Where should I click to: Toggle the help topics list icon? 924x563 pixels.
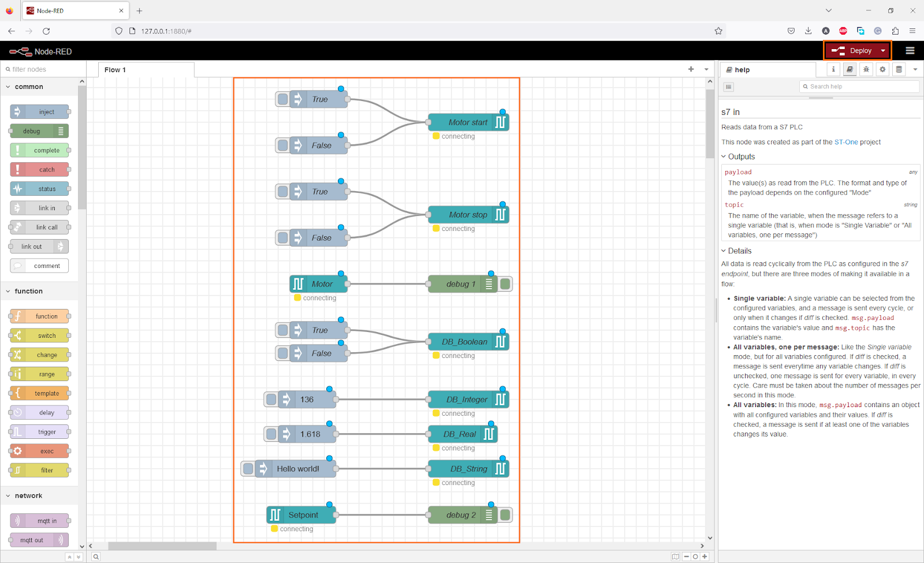(x=729, y=87)
